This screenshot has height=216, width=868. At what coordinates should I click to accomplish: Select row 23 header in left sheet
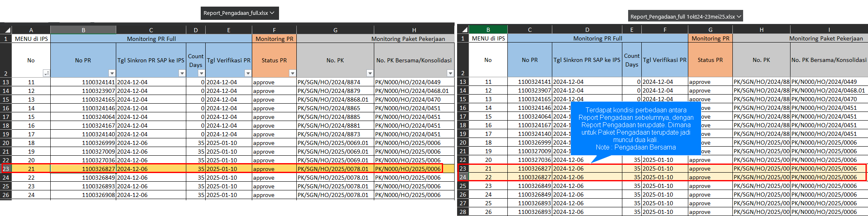tap(6, 169)
